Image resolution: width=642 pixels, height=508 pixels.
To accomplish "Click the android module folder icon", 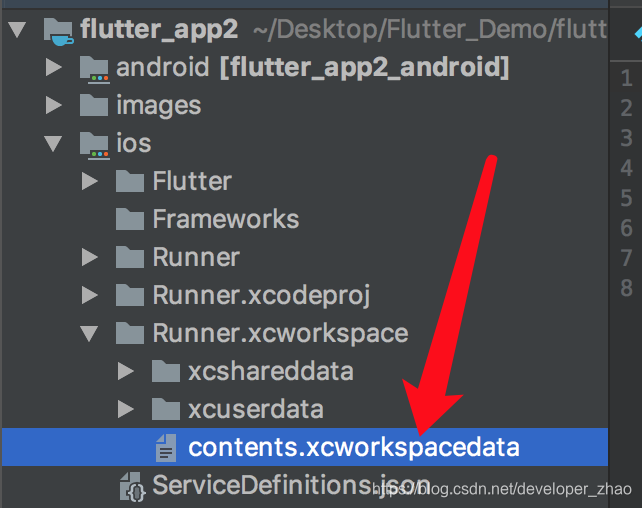I will 95,70.
